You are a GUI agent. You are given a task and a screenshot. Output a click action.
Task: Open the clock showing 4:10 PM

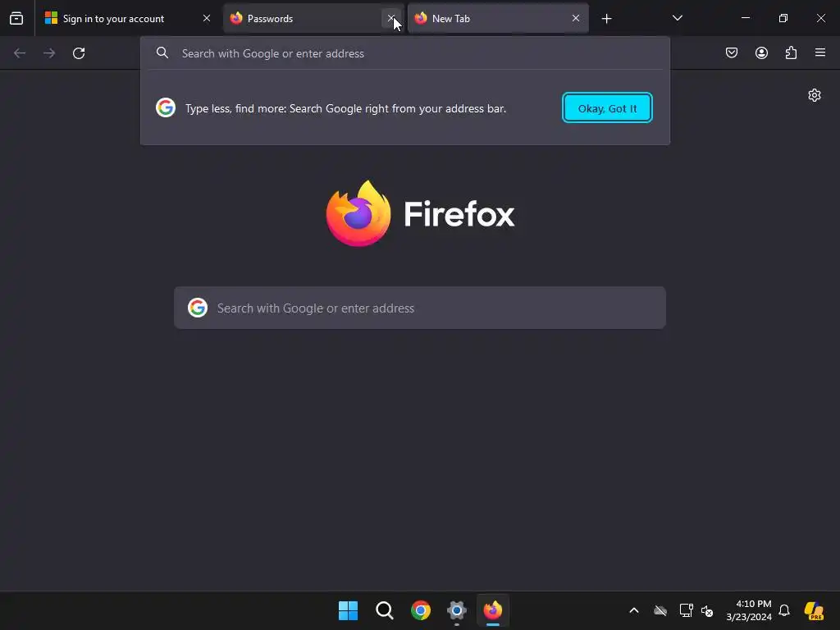point(749,610)
